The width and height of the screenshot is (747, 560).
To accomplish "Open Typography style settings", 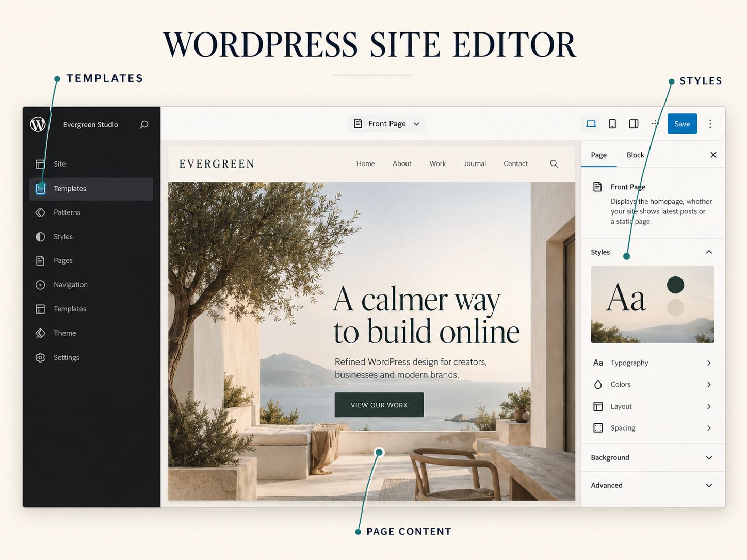I will pos(653,363).
